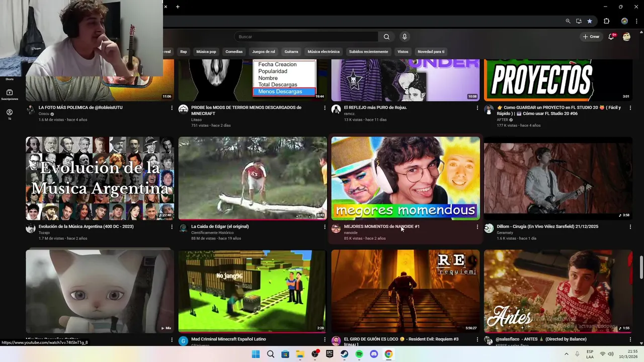The image size is (644, 362).
Task: Open options menu for FL STUDIO 20 video
Action: coord(630,108)
